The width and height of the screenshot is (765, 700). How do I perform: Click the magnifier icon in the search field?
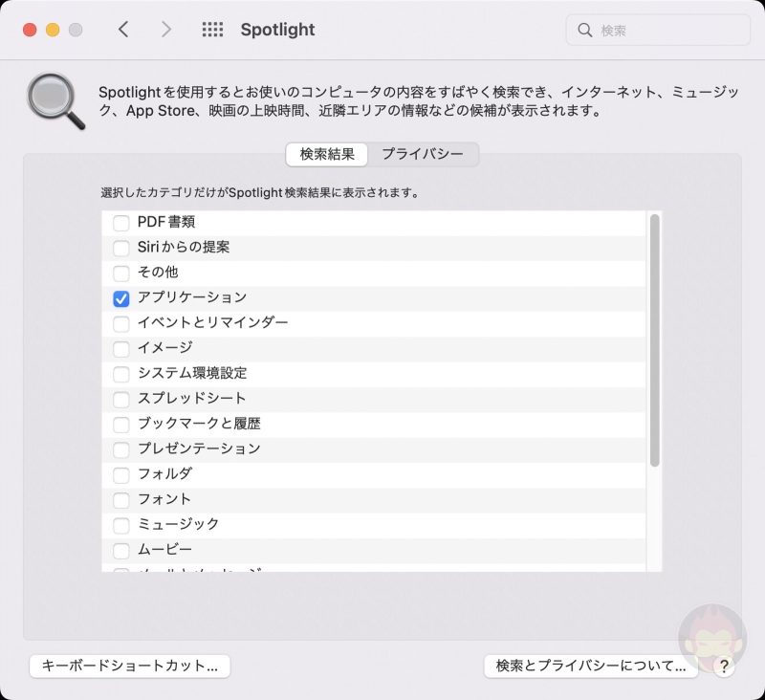584,30
